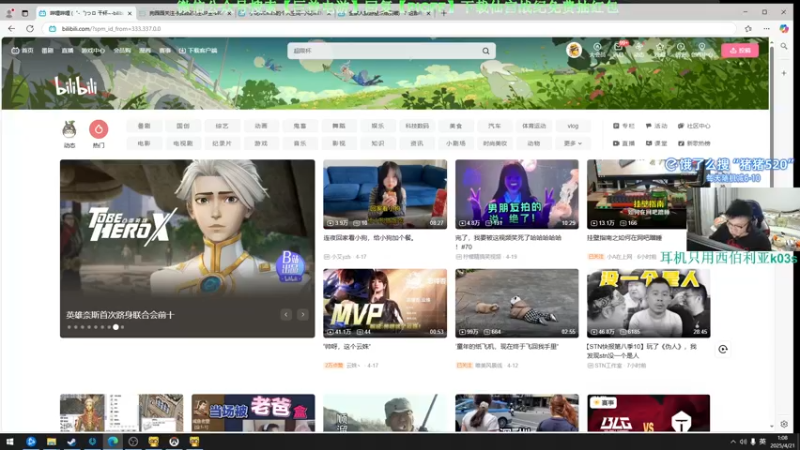Open the 首页 home link in top nav
The image size is (800, 450).
[x=22, y=51]
